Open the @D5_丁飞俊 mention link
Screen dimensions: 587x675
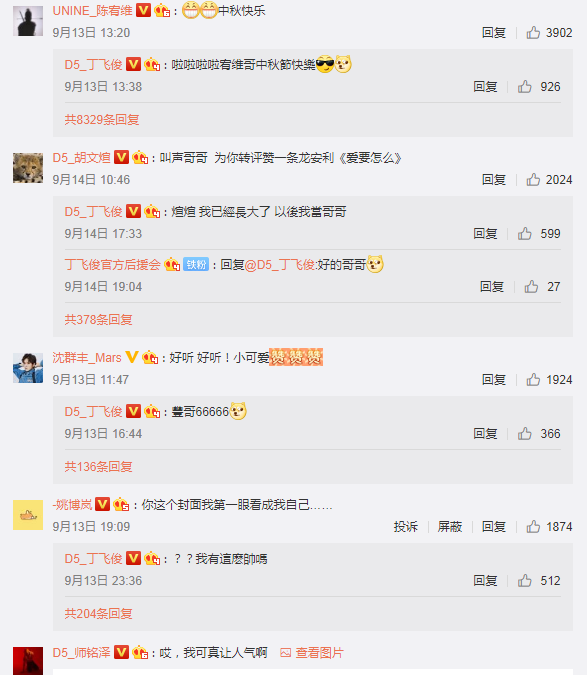(x=280, y=264)
